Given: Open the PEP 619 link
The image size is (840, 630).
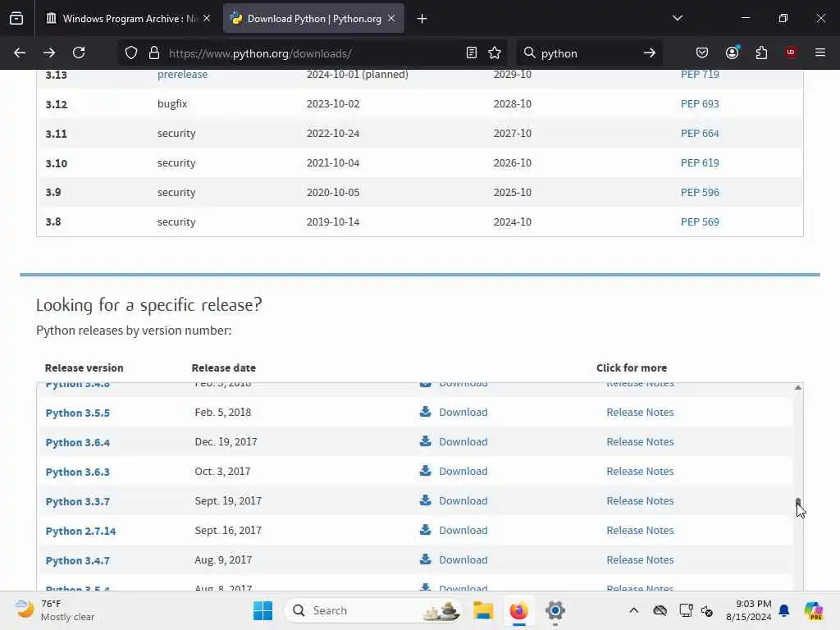Looking at the screenshot, I should tap(700, 163).
